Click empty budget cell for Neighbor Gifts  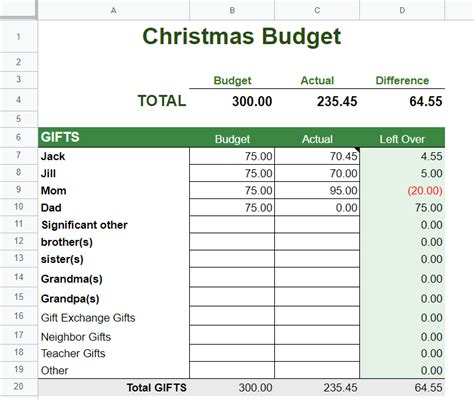[x=232, y=335]
